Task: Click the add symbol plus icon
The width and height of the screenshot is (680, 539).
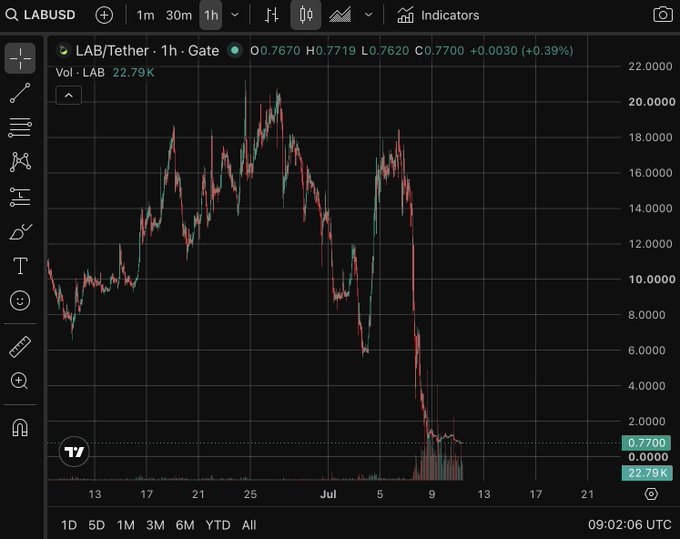Action: pyautogui.click(x=104, y=15)
